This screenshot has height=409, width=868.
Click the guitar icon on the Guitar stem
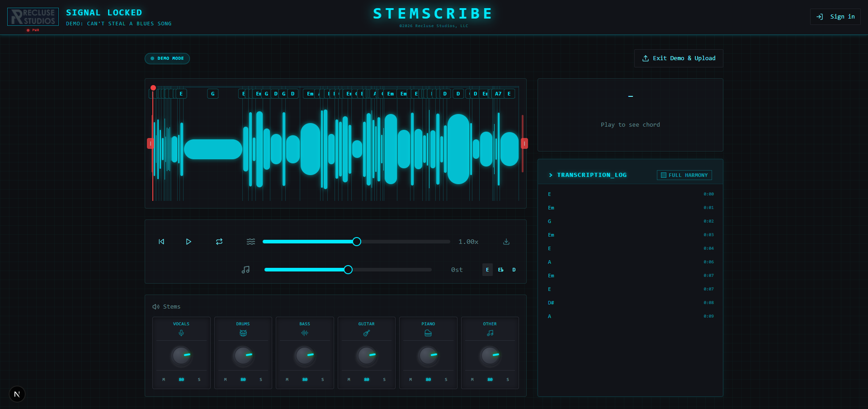(x=366, y=333)
